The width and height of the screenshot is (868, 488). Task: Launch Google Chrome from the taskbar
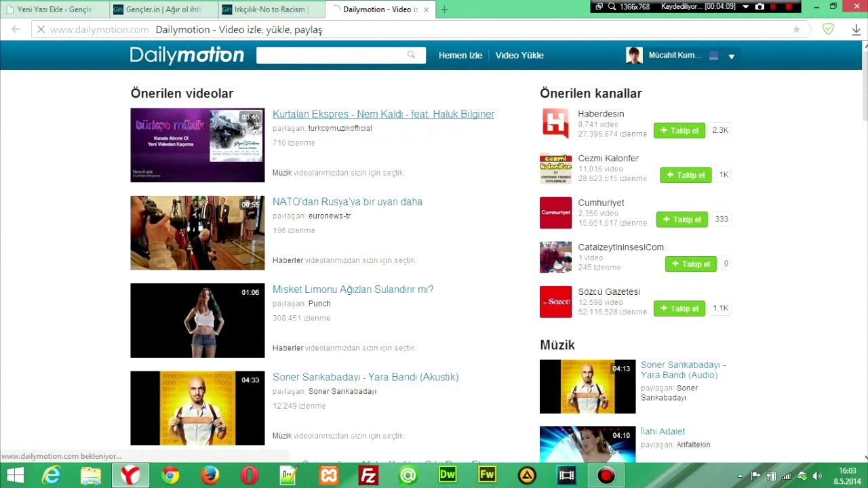(170, 476)
